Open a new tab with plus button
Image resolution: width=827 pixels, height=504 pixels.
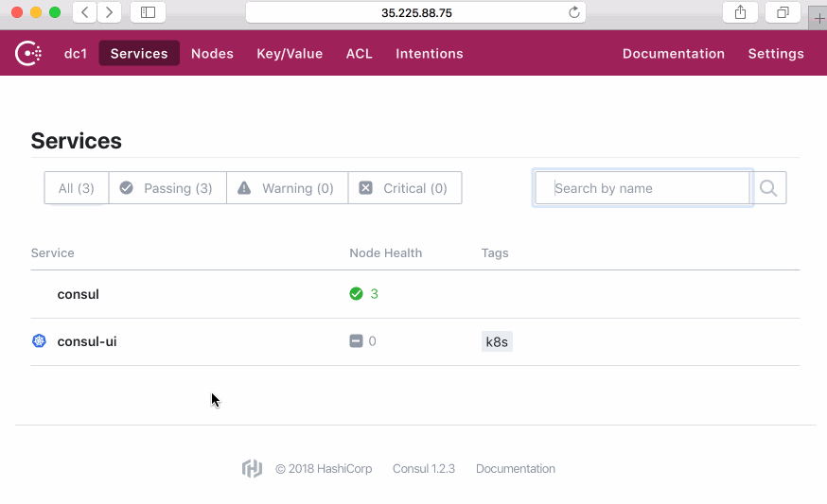pos(818,19)
